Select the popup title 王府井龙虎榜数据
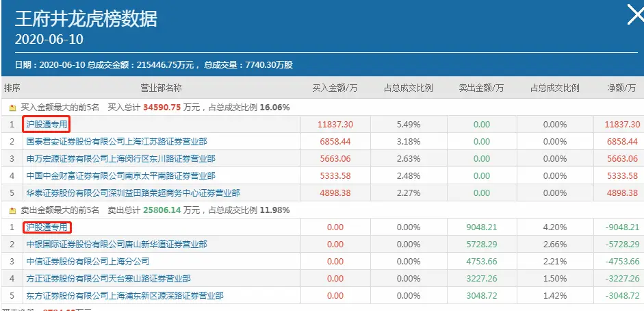Image resolution: width=644 pixels, height=311 pixels. (x=86, y=19)
